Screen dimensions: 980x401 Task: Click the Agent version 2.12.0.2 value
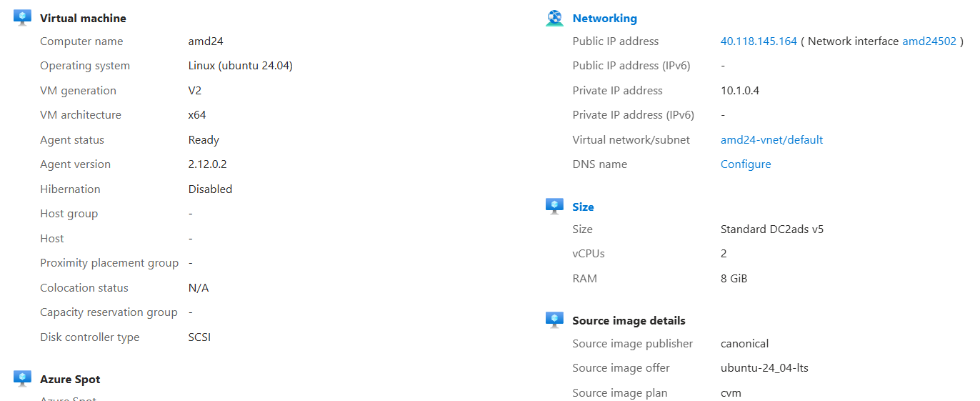click(x=208, y=164)
